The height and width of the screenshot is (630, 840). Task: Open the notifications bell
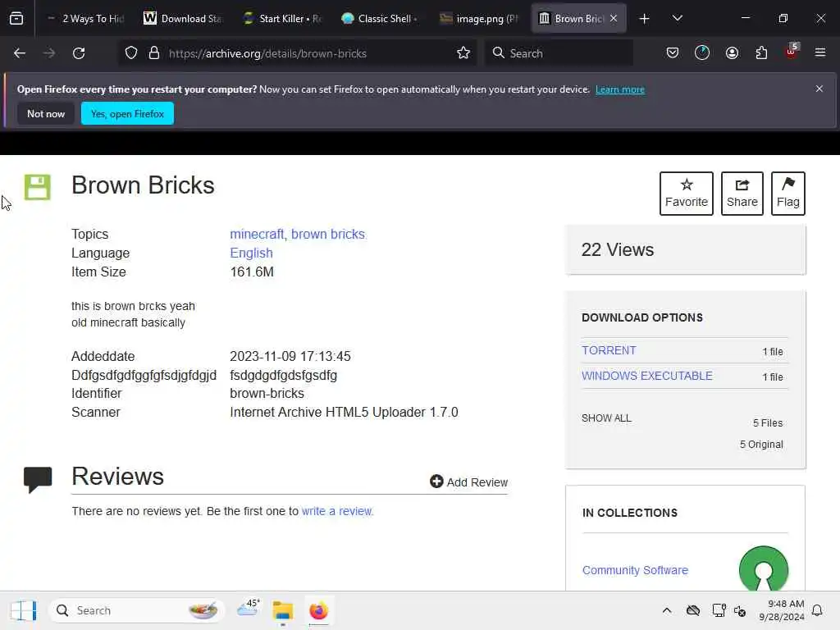tap(817, 610)
